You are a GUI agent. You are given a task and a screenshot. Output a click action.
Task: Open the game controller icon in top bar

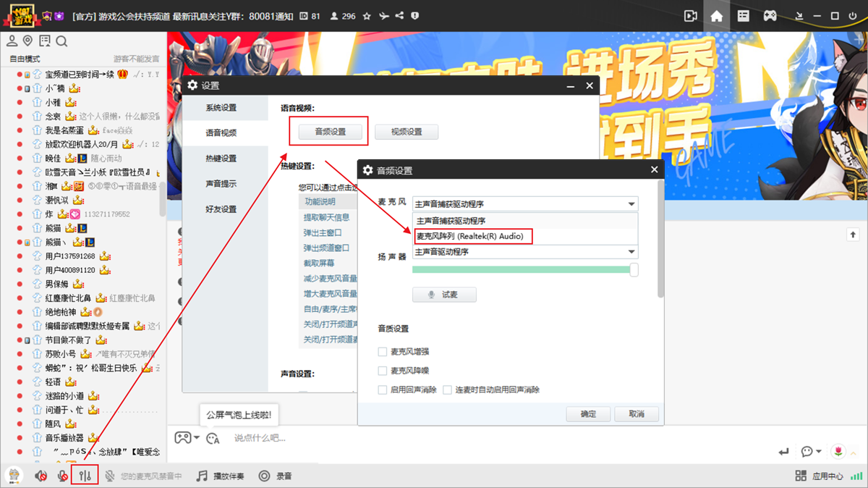[770, 15]
